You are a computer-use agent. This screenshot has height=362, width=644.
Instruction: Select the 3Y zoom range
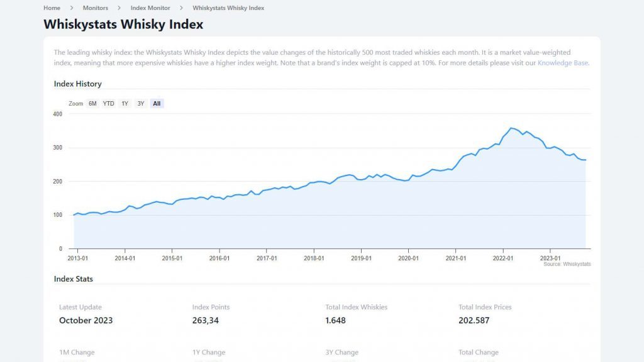point(140,103)
